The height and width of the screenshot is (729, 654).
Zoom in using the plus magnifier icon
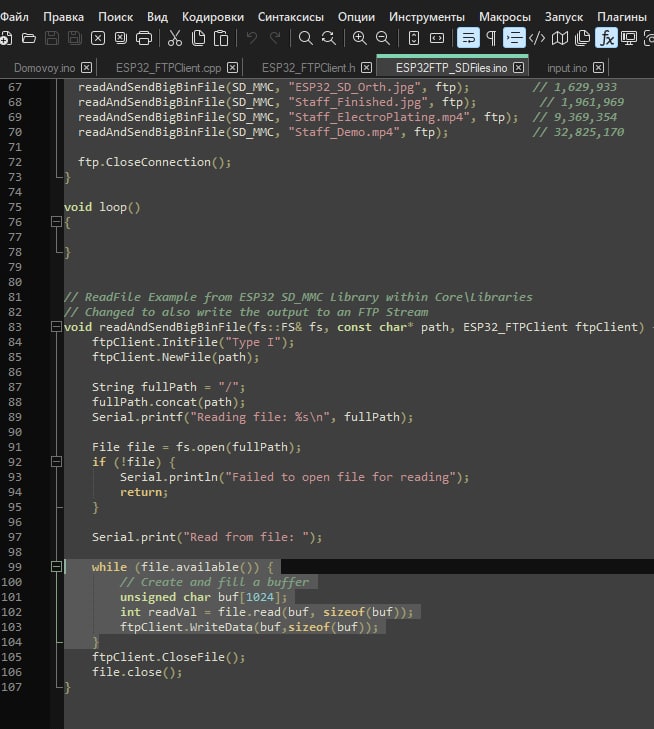359,38
